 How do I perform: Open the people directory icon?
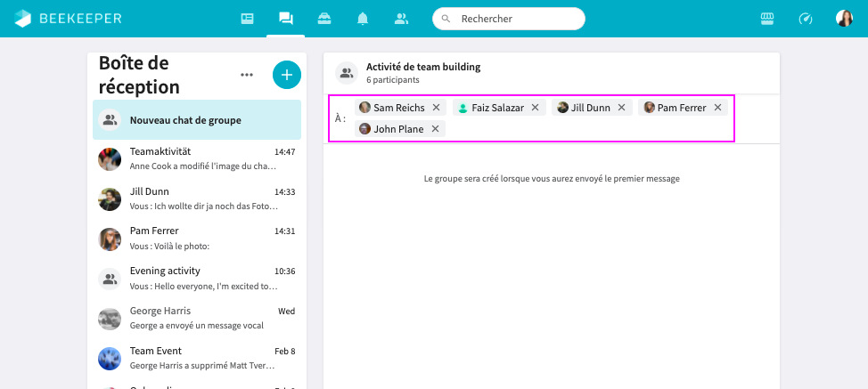pyautogui.click(x=401, y=19)
